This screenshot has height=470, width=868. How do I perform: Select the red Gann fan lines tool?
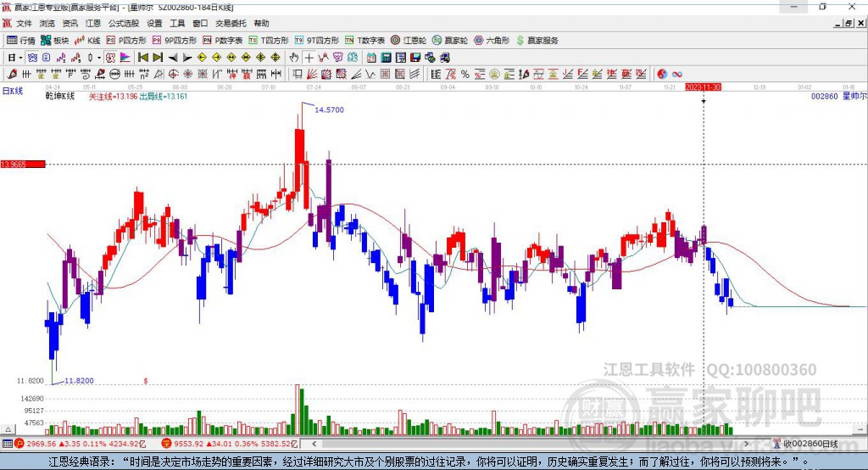coord(312,74)
